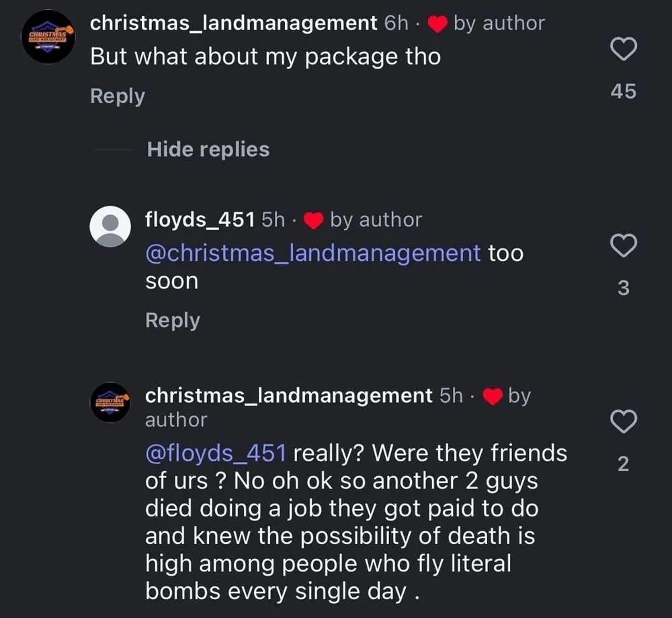View the 45 likes on top comment
The height and width of the screenshot is (618, 672).
point(623,91)
